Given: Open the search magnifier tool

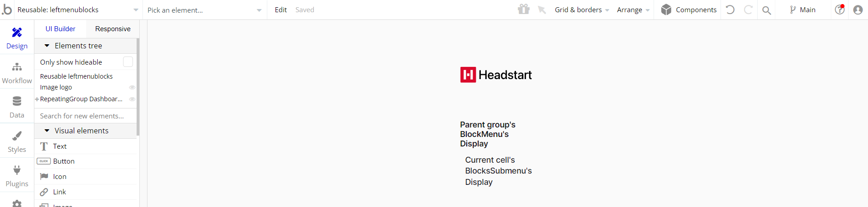Looking at the screenshot, I should pos(766,10).
